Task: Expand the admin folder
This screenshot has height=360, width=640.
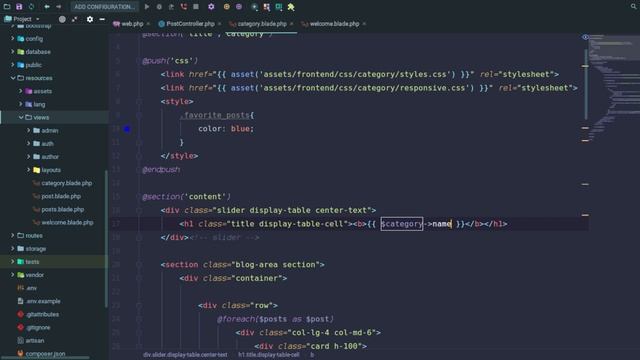Action: 29,130
